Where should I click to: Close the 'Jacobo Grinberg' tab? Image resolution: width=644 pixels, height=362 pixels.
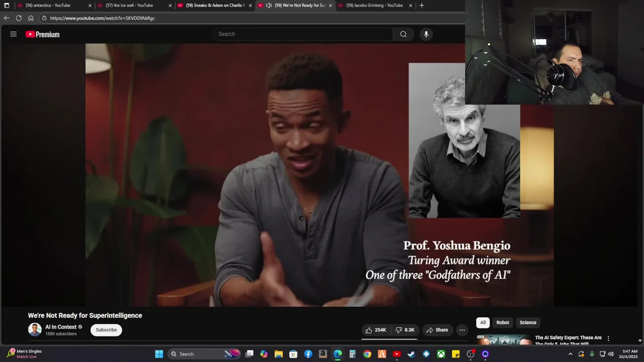(411, 6)
